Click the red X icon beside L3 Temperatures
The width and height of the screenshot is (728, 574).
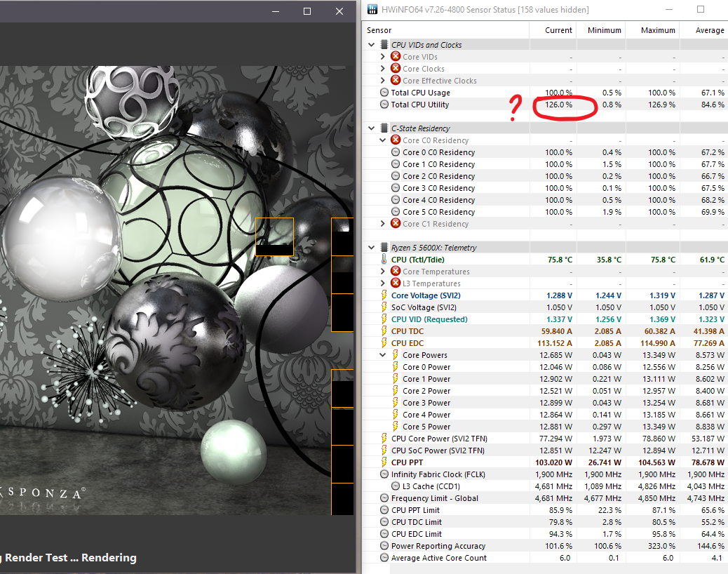396,283
